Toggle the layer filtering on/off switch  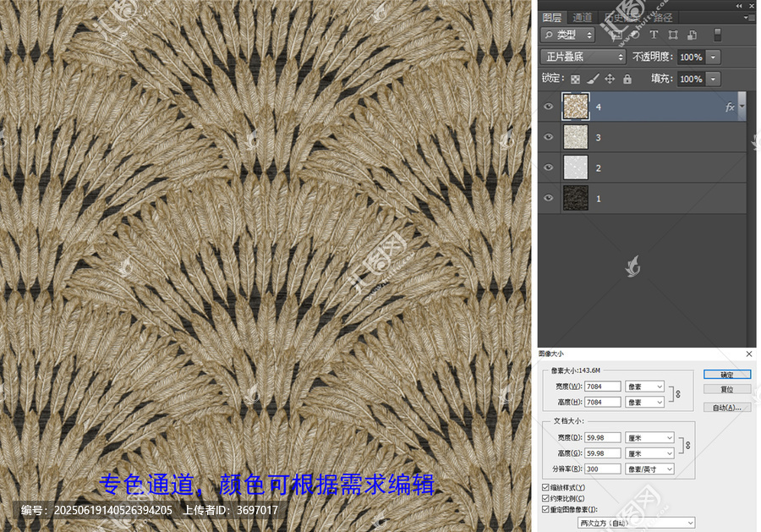coord(717,35)
